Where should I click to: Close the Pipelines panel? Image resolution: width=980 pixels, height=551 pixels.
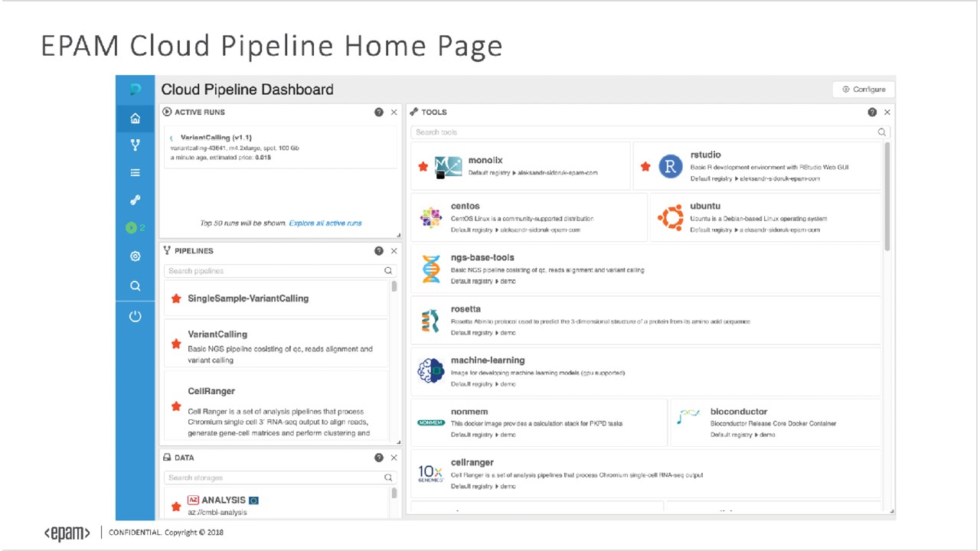[394, 251]
